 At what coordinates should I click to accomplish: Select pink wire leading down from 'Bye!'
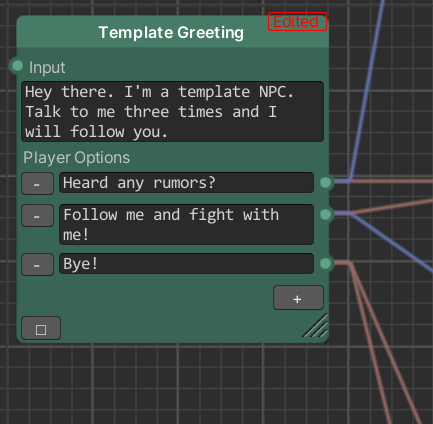click(x=370, y=343)
